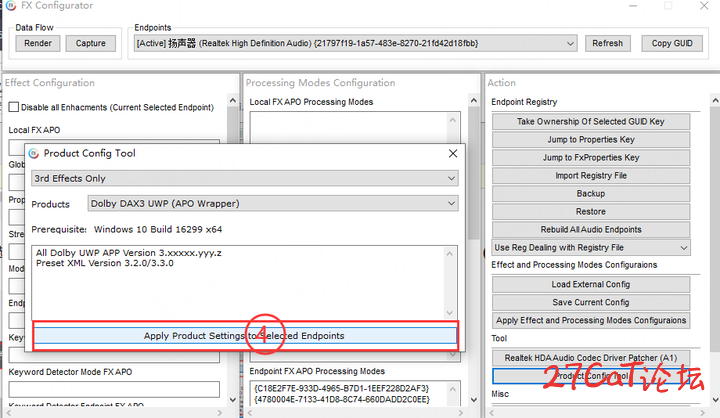The width and height of the screenshot is (720, 418).
Task: Click Apply Effect and Processing Modes Configurations
Action: click(x=591, y=320)
